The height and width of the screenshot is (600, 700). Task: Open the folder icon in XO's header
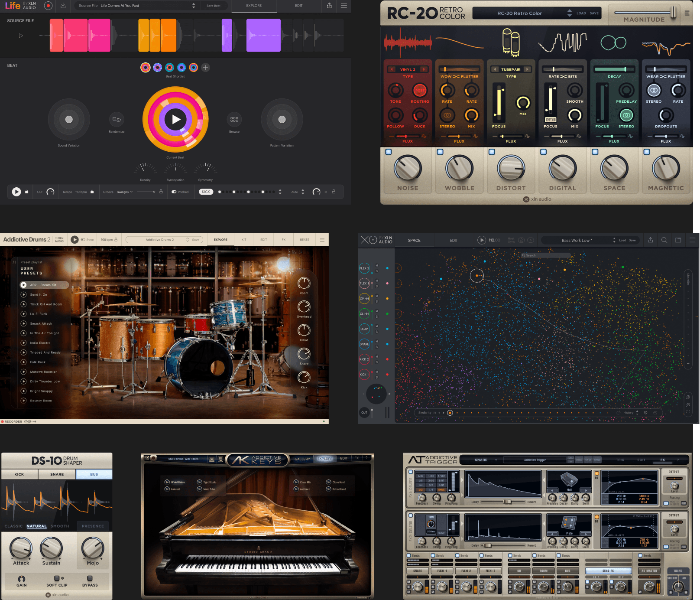[678, 240]
